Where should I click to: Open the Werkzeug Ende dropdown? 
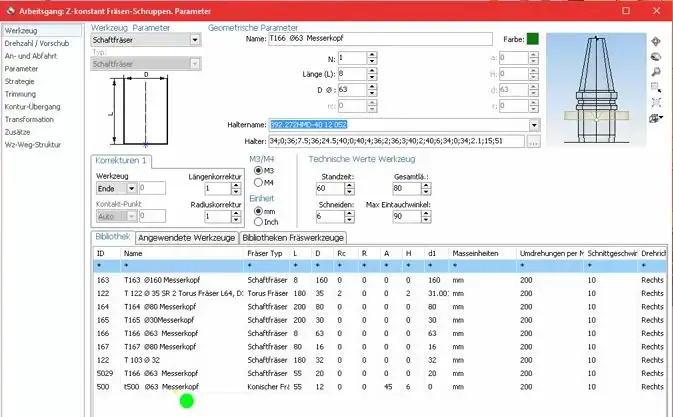[131, 188]
